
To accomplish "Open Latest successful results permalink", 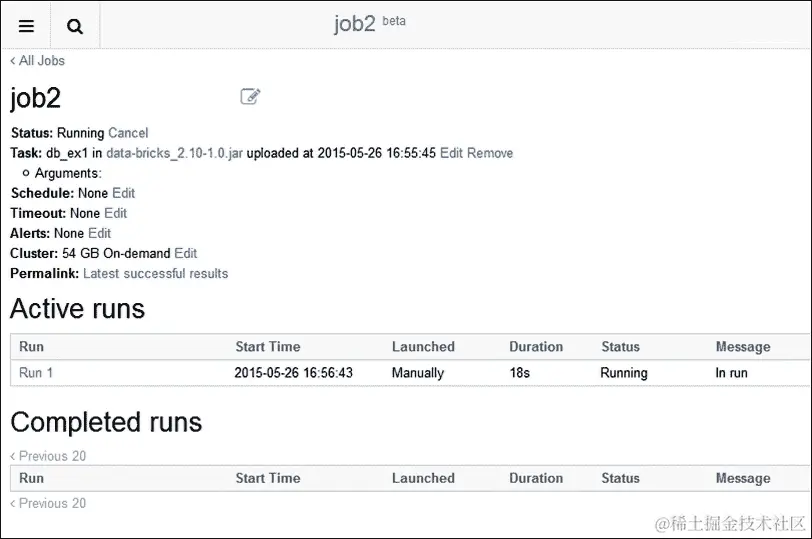I will point(155,273).
